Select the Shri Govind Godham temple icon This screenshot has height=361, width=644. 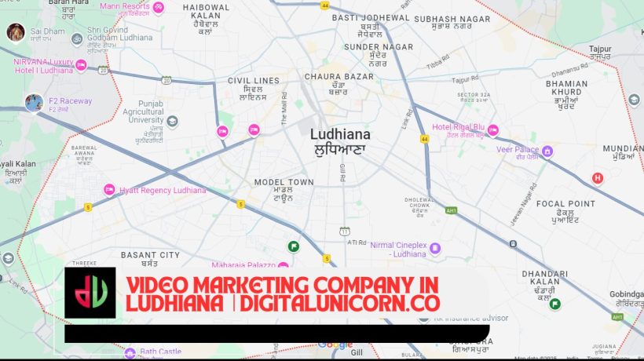tap(77, 39)
